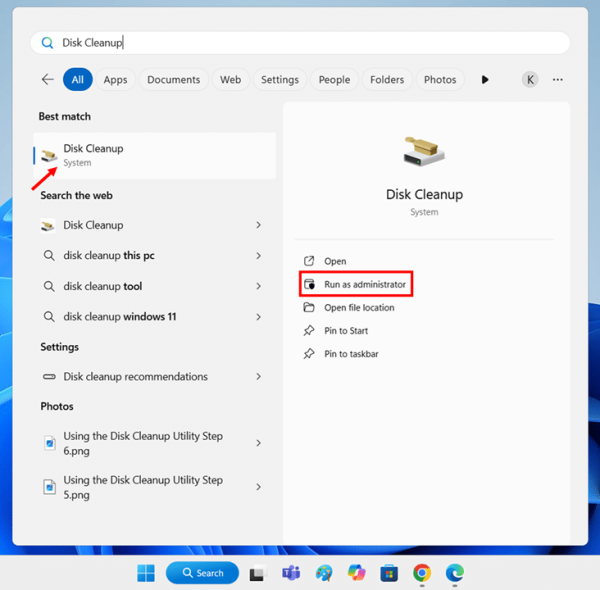The width and height of the screenshot is (600, 590).
Task: Open the three-dot more options menu
Action: tap(558, 80)
